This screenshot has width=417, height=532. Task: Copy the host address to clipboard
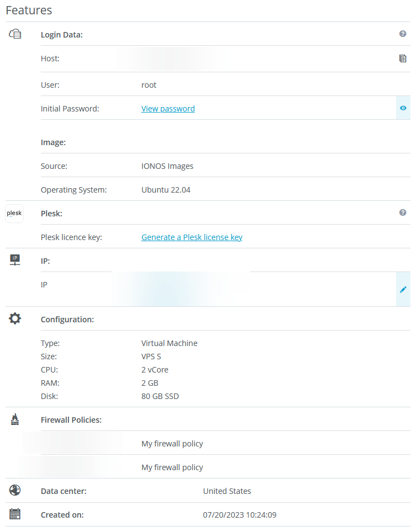403,58
